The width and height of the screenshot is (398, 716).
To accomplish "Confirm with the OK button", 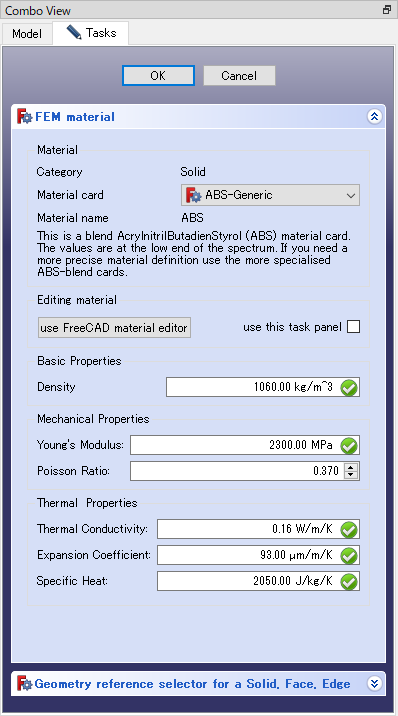I will 158,75.
